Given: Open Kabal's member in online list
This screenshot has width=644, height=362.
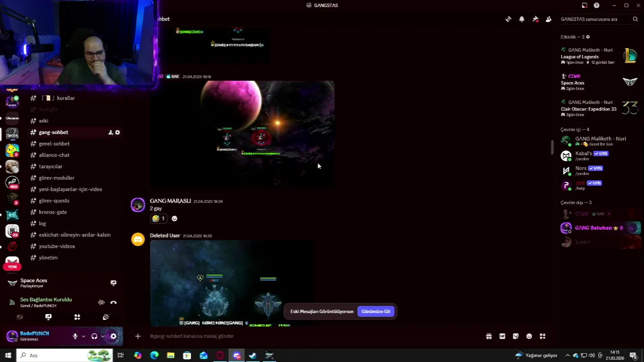Looking at the screenshot, I should 600,156.
